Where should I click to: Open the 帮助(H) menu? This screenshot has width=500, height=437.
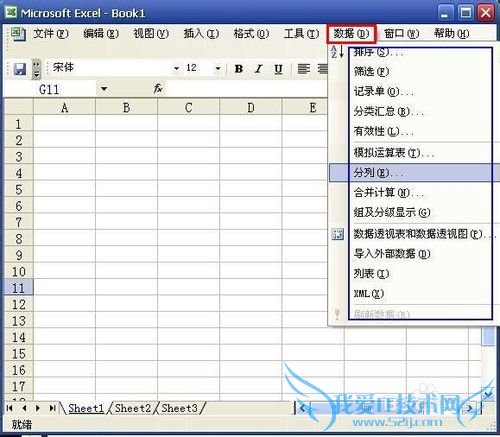(x=452, y=34)
